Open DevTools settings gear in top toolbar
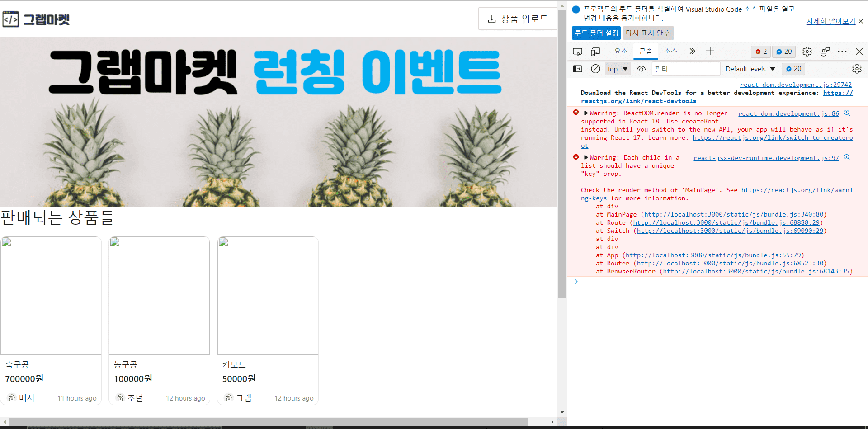Viewport: 868px width, 429px height. 807,52
